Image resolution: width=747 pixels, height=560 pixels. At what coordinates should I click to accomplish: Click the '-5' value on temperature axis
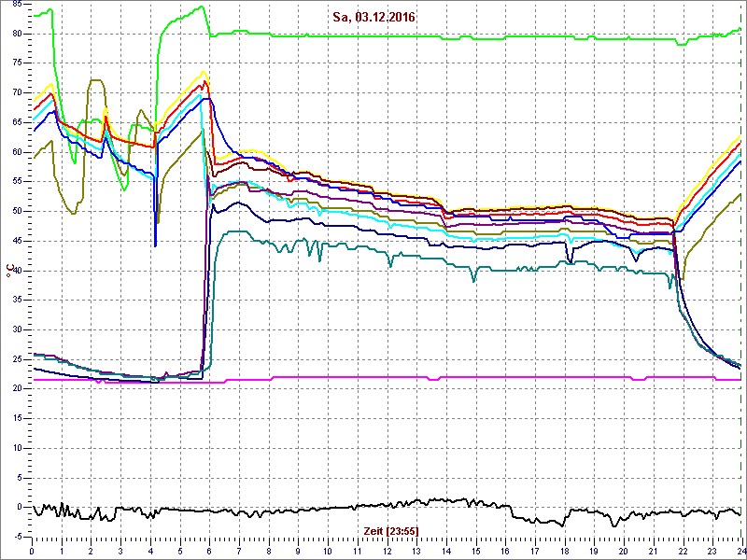tap(18, 537)
